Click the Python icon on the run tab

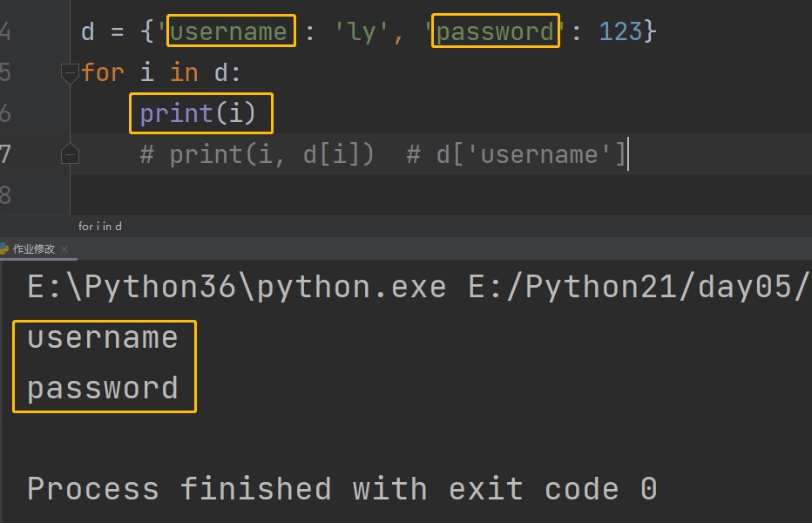tap(3, 248)
